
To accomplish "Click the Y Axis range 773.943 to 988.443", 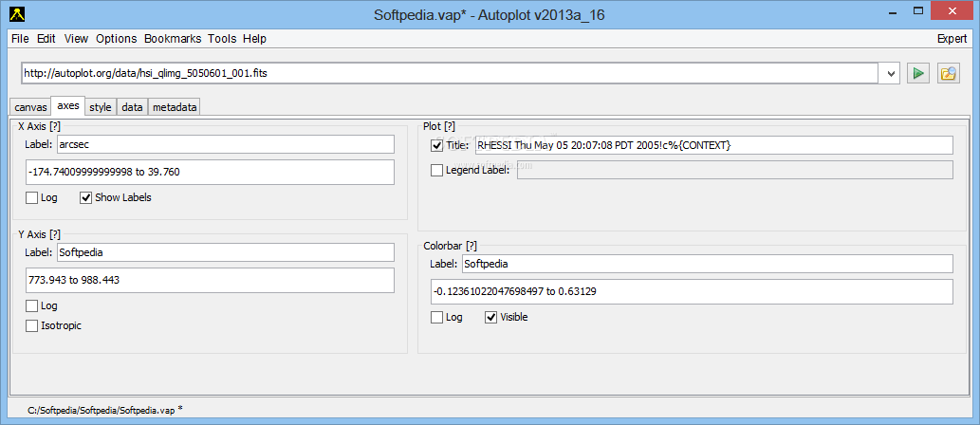I will tap(210, 280).
